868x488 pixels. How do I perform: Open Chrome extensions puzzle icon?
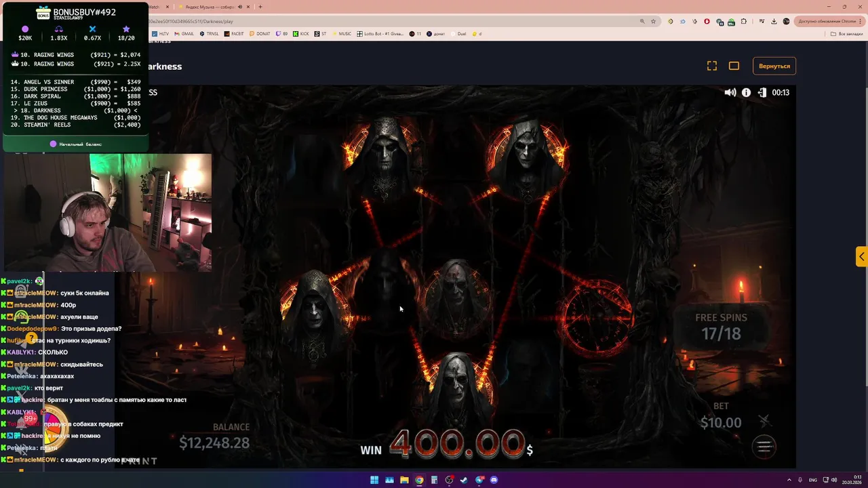pos(744,21)
